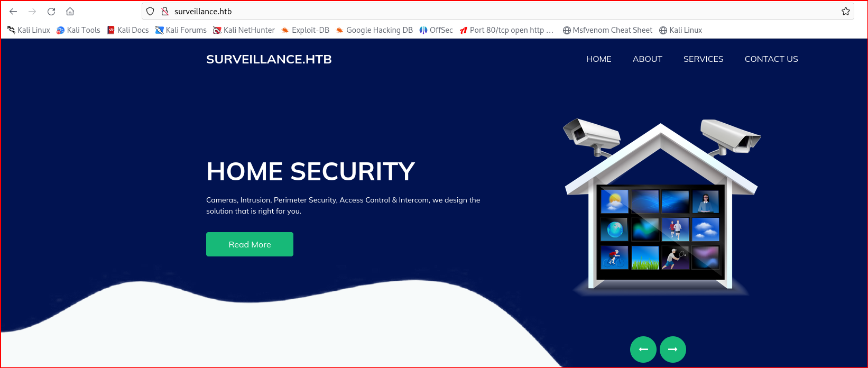Image resolution: width=868 pixels, height=368 pixels.
Task: Click the browser back arrow
Action: click(13, 11)
